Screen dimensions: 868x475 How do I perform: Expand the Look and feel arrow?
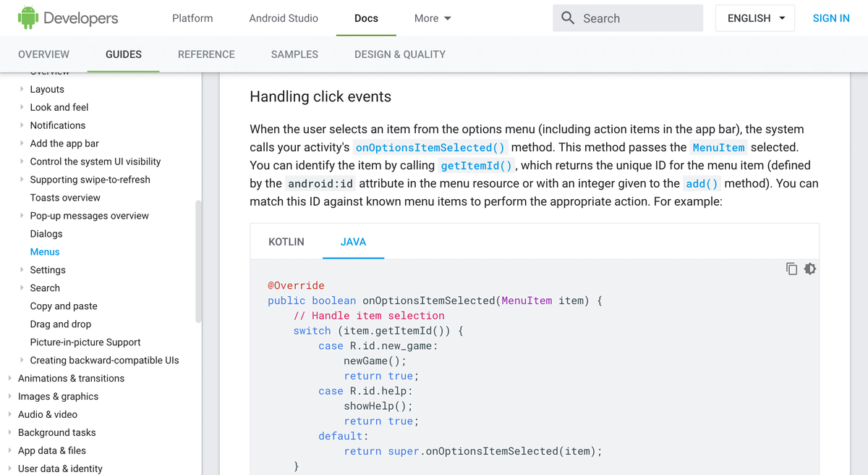pyautogui.click(x=22, y=107)
